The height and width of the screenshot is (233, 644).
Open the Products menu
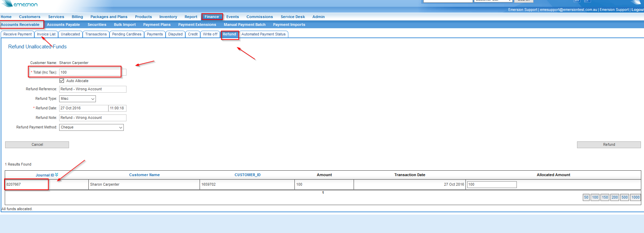[143, 17]
